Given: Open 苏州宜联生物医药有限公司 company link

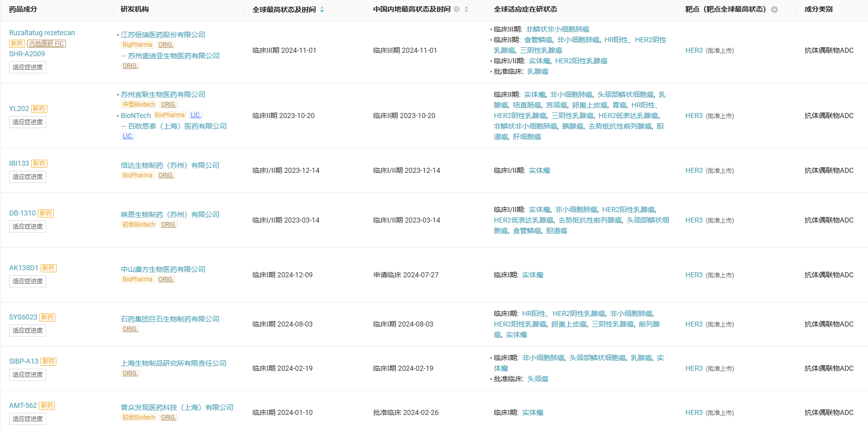Looking at the screenshot, I should (163, 94).
